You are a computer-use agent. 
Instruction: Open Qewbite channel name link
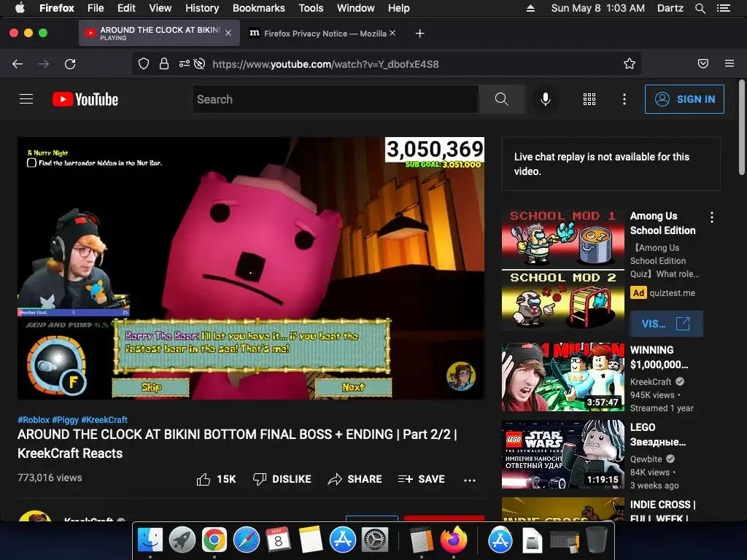pyautogui.click(x=646, y=459)
